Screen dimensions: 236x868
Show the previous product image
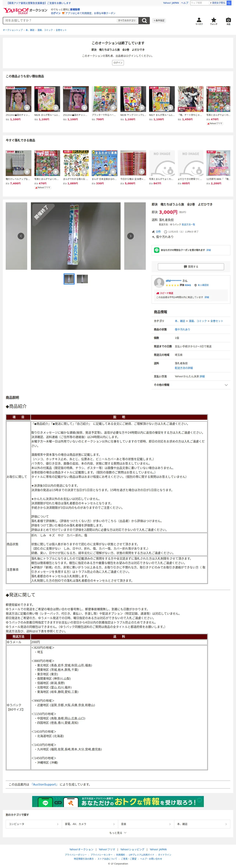click(21, 236)
